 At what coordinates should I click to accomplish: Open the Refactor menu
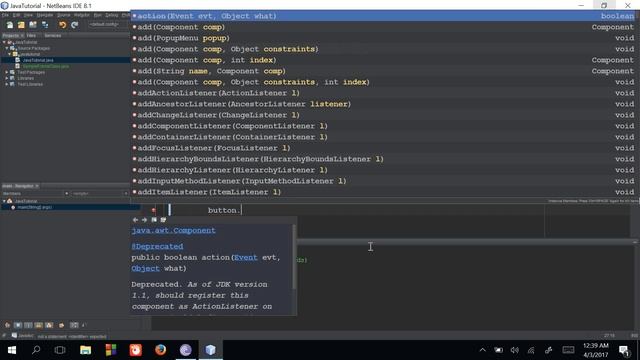[x=82, y=15]
